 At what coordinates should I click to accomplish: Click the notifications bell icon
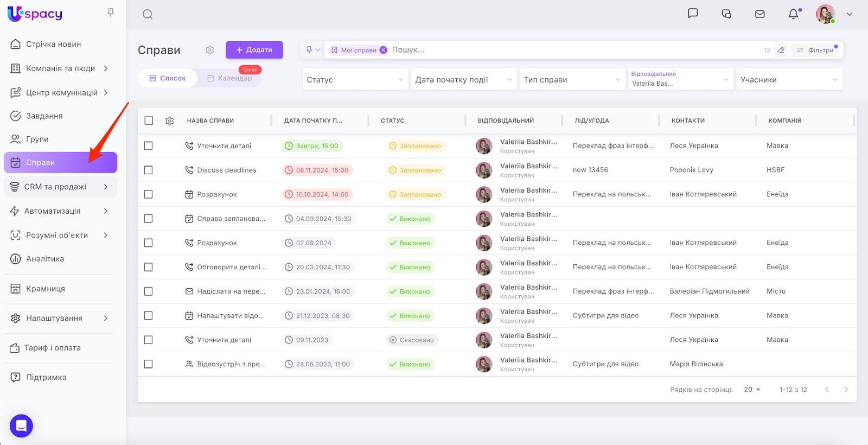(x=793, y=14)
